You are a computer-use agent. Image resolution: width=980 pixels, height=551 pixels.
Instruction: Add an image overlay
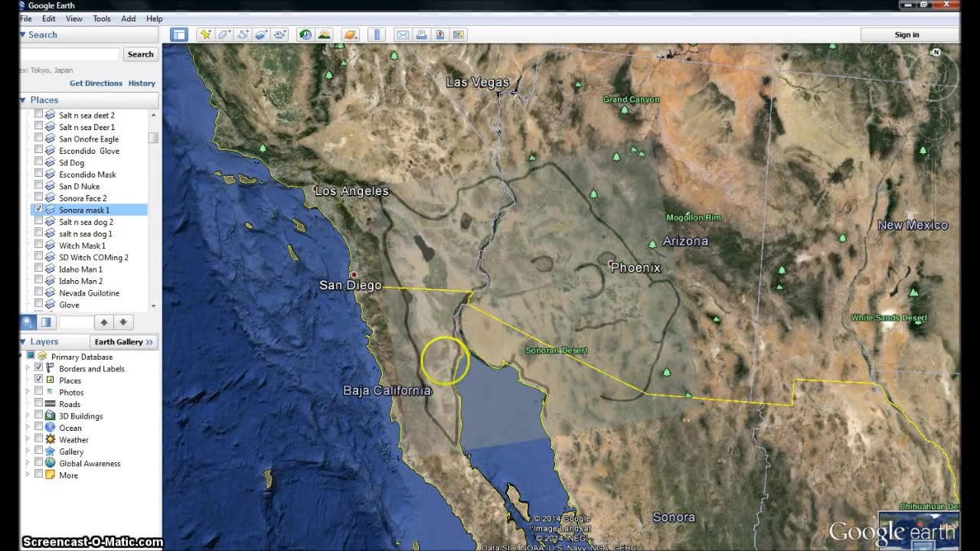pyautogui.click(x=261, y=34)
